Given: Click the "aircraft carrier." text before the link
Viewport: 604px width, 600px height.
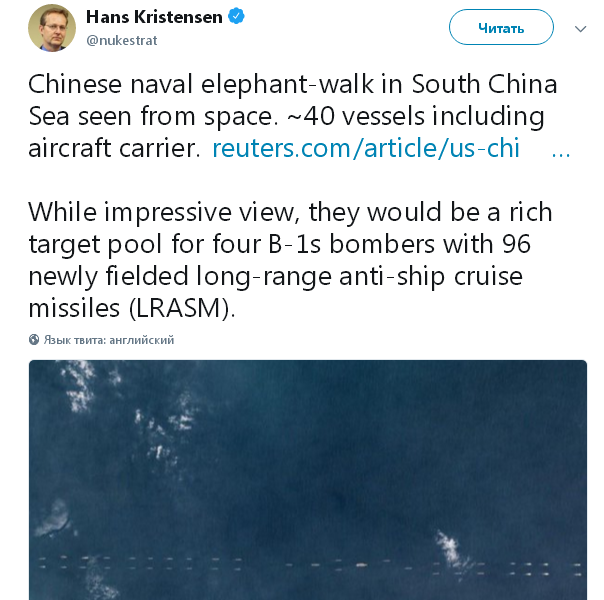Looking at the screenshot, I should [115, 149].
